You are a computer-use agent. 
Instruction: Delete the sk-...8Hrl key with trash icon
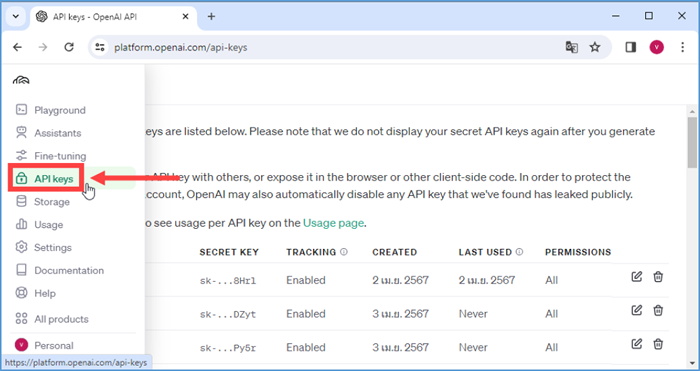(x=658, y=277)
